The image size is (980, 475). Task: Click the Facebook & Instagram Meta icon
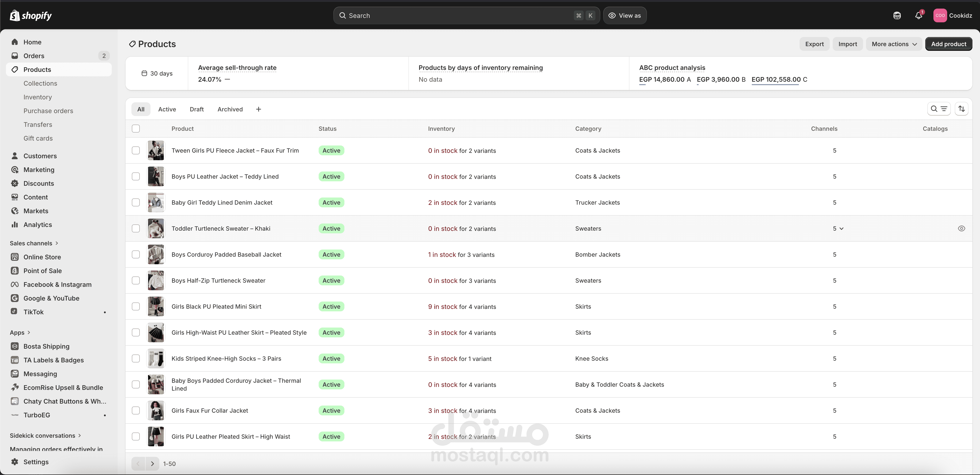pyautogui.click(x=15, y=284)
